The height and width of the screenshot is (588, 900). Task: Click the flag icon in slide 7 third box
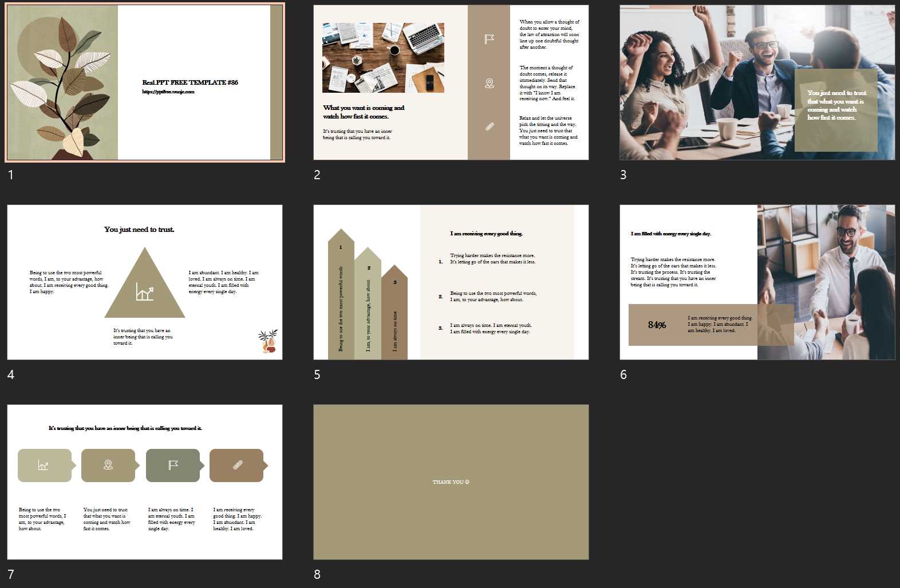click(173, 465)
